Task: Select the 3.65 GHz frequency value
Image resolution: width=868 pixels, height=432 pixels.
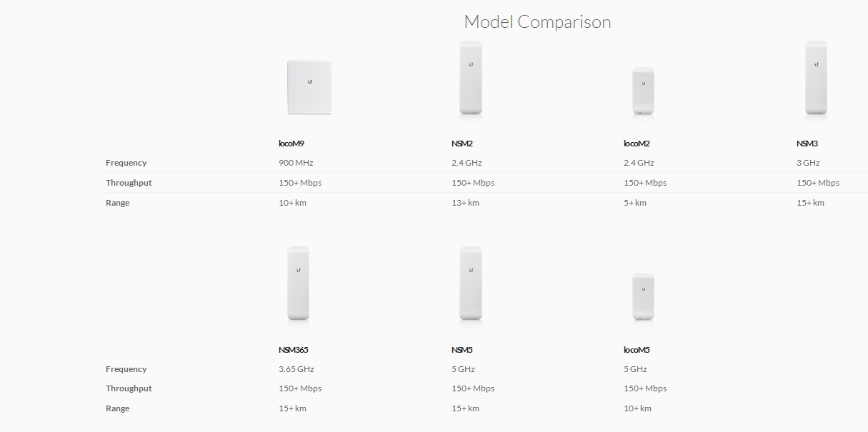Action: [x=296, y=369]
